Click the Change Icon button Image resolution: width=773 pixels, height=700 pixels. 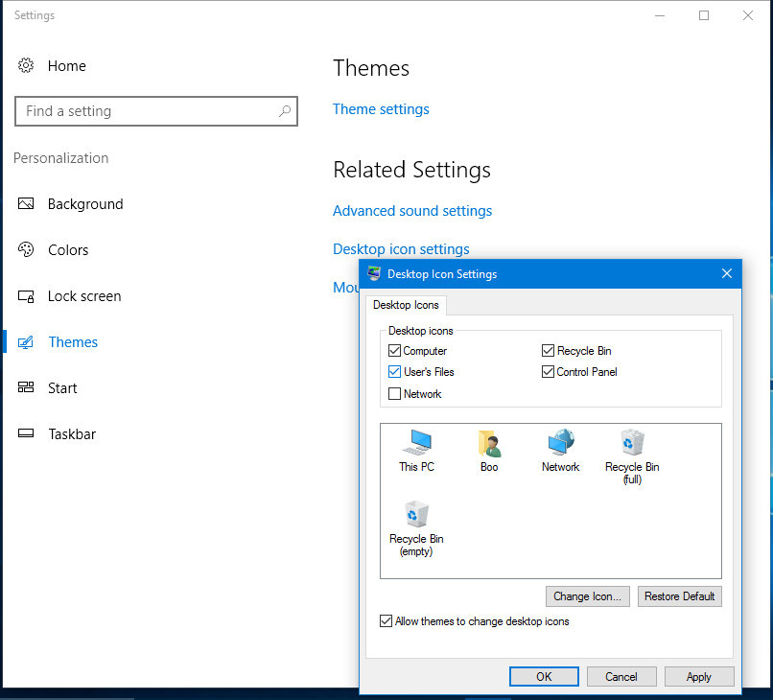click(589, 596)
